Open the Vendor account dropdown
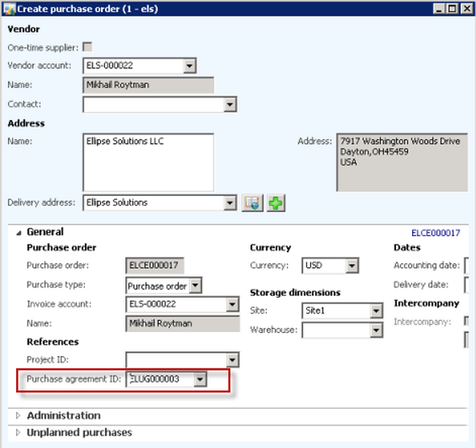 (189, 66)
